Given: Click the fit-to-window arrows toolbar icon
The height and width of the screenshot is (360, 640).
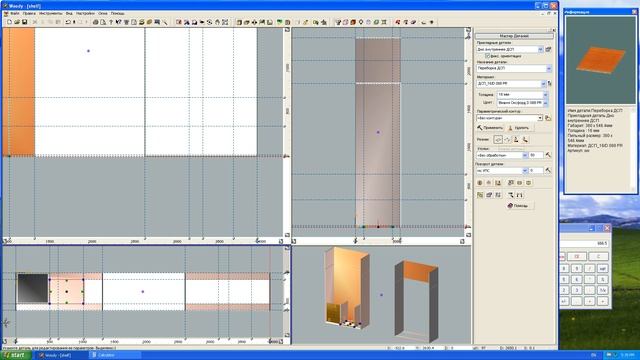Looking at the screenshot, I should click(x=225, y=22).
